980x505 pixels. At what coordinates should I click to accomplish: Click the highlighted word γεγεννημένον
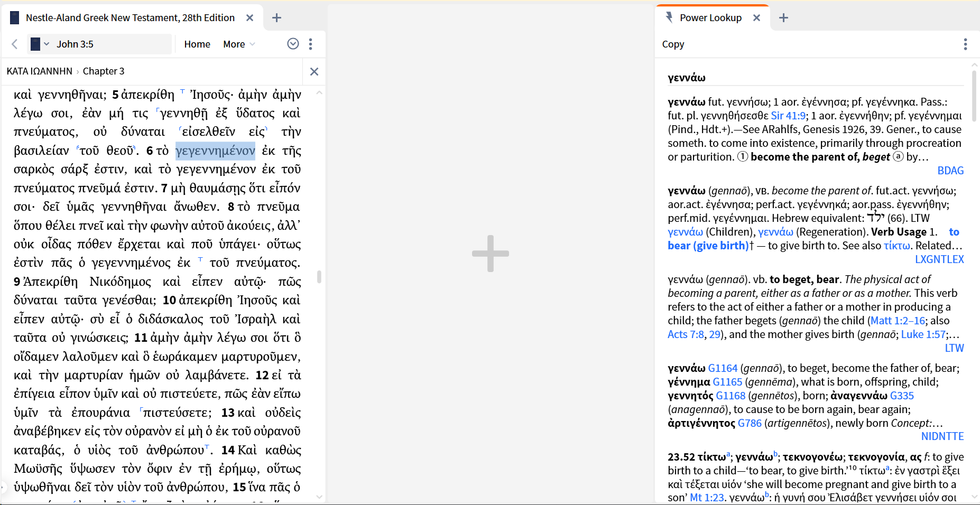click(215, 151)
